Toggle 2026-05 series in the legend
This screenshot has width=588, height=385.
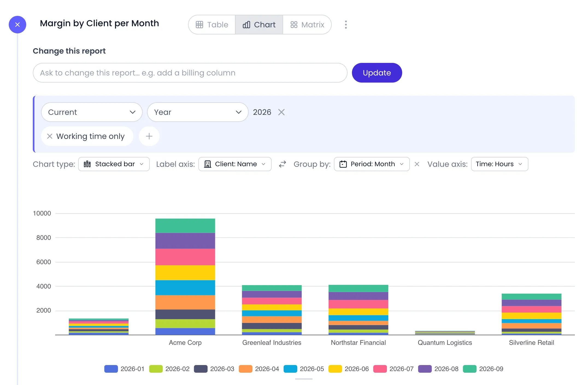(304, 369)
